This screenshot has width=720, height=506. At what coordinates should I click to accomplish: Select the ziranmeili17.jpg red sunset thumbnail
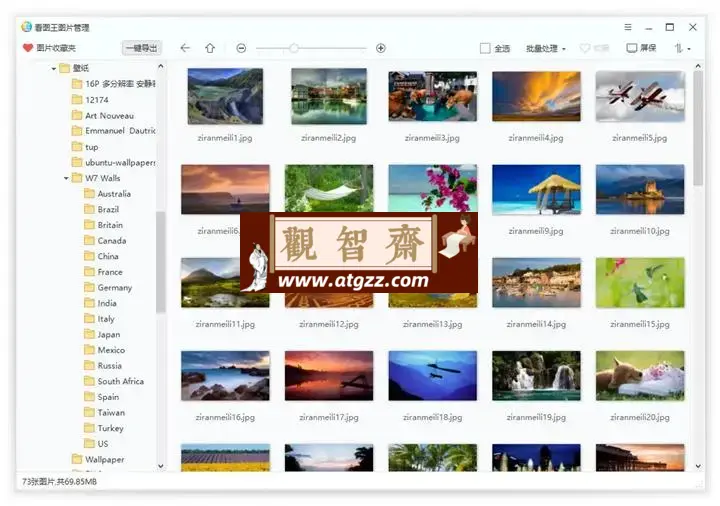pos(329,376)
